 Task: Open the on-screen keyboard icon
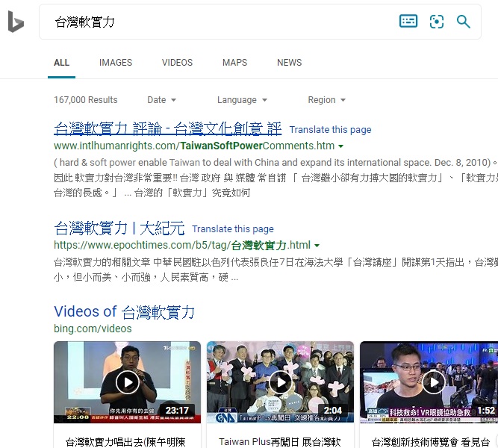pyautogui.click(x=408, y=22)
